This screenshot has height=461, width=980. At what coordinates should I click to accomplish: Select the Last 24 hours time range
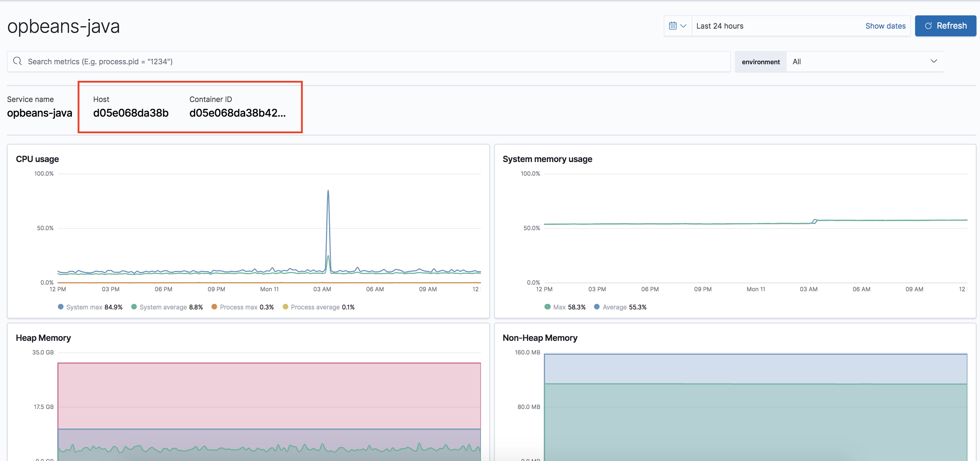(720, 26)
